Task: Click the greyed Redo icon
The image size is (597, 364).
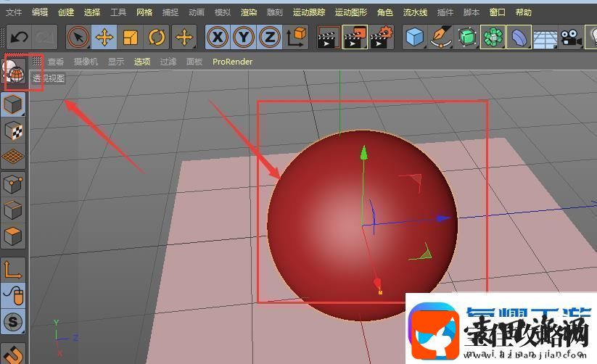Action: coord(44,37)
